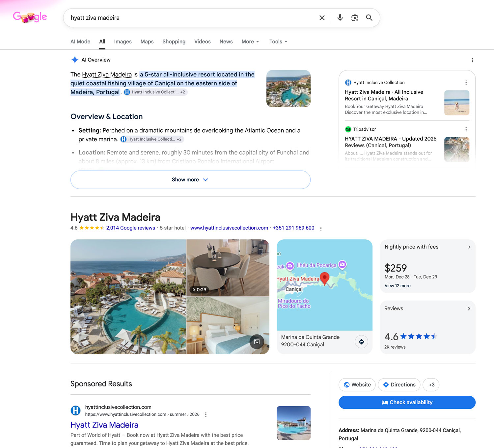Open 'View 12 more' prices link
This screenshot has width=494, height=448.
click(x=398, y=286)
